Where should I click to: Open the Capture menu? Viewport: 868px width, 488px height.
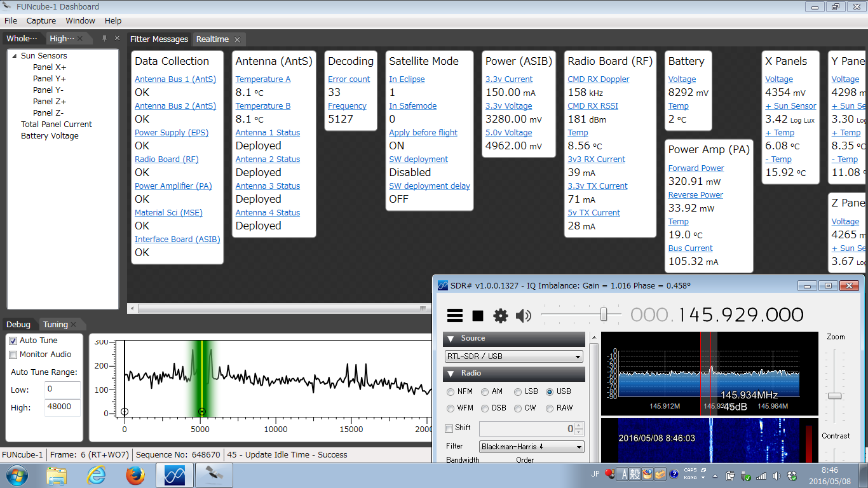coord(41,21)
